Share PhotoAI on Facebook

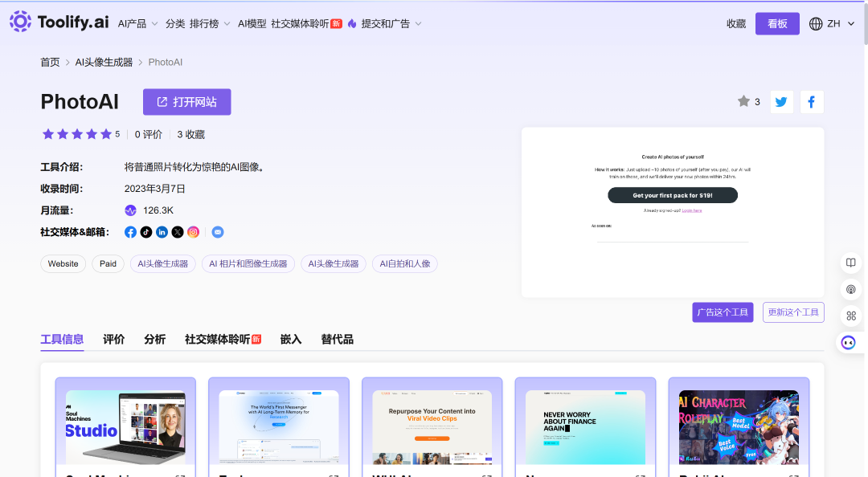click(812, 102)
